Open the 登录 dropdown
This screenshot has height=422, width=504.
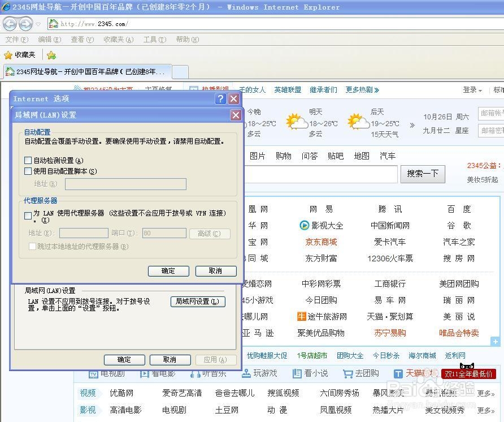472,90
